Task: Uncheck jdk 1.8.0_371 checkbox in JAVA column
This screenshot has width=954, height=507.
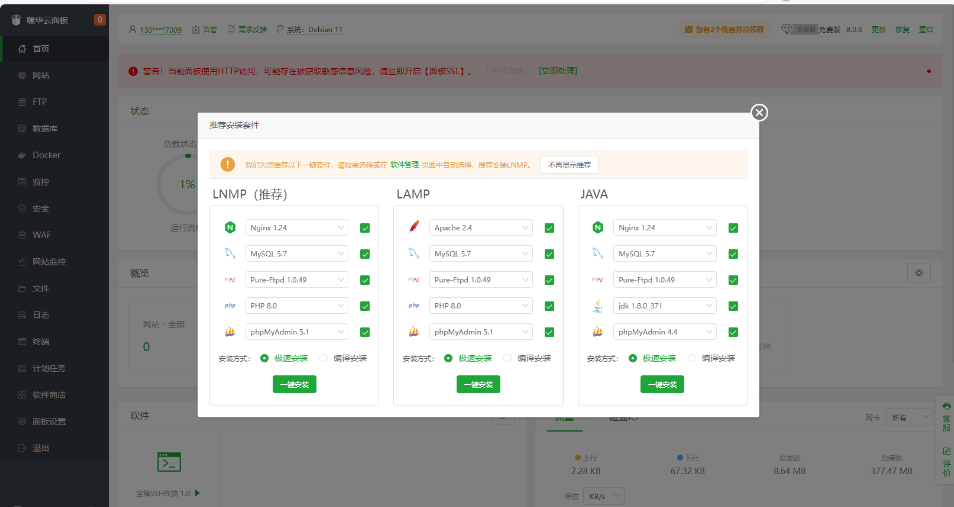Action: pyautogui.click(x=733, y=306)
